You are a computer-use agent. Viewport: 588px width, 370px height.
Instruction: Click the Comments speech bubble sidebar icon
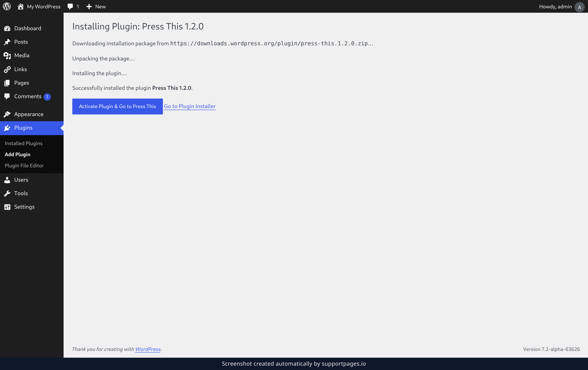coord(7,96)
